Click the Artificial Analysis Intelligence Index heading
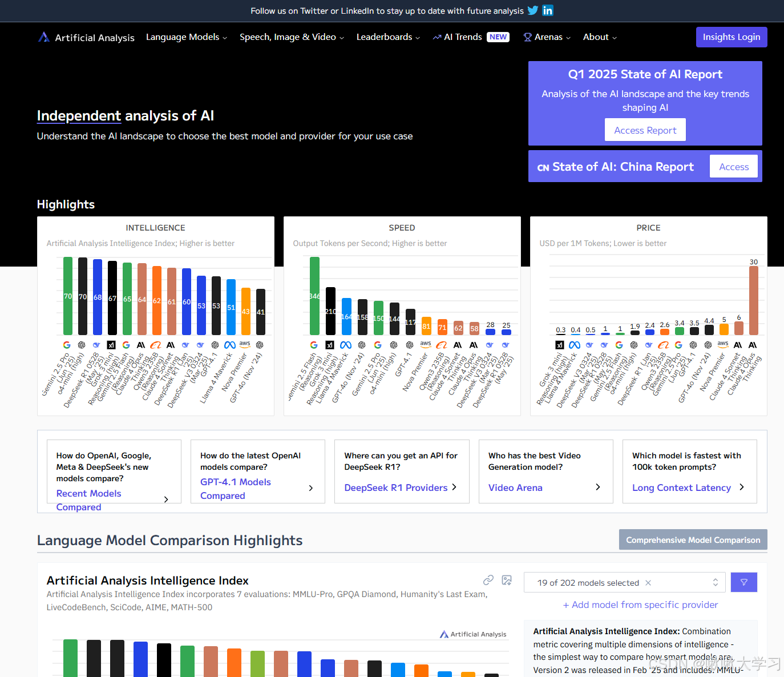 coord(148,581)
